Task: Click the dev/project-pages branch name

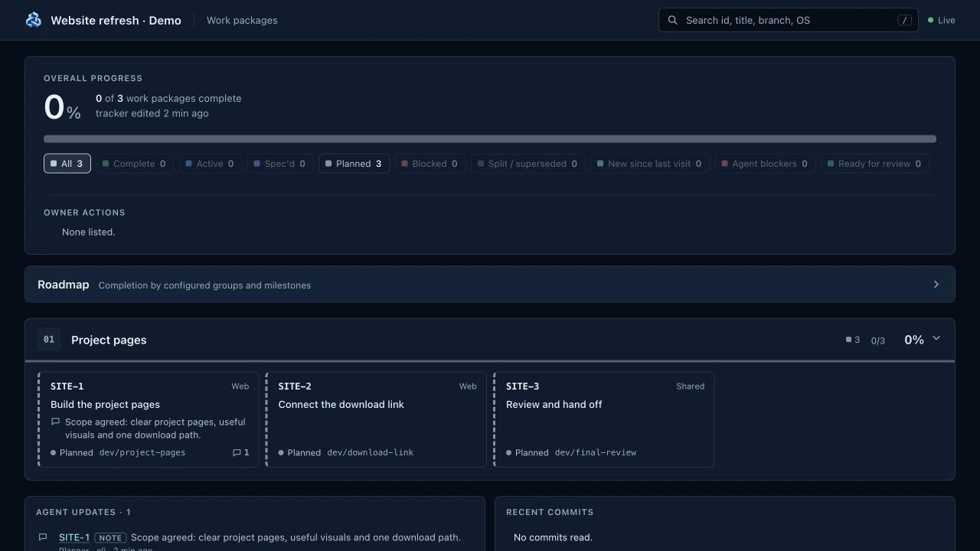Action: click(142, 452)
